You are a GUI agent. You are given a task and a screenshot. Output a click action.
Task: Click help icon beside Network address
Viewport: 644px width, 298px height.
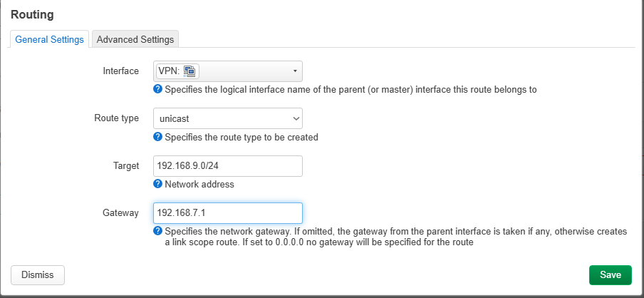click(x=158, y=184)
